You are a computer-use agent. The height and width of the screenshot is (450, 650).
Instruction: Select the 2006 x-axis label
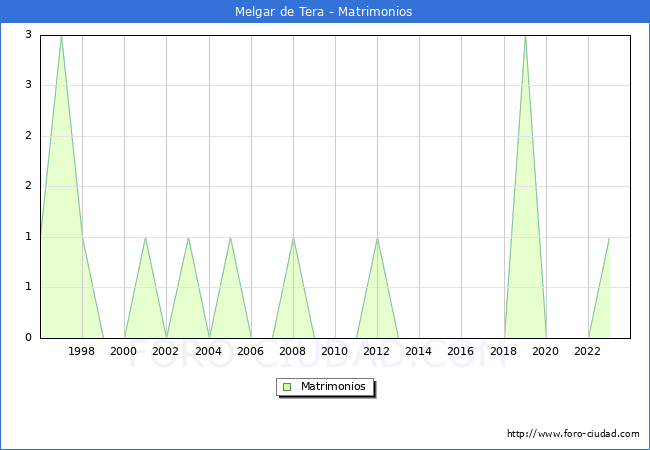click(250, 351)
